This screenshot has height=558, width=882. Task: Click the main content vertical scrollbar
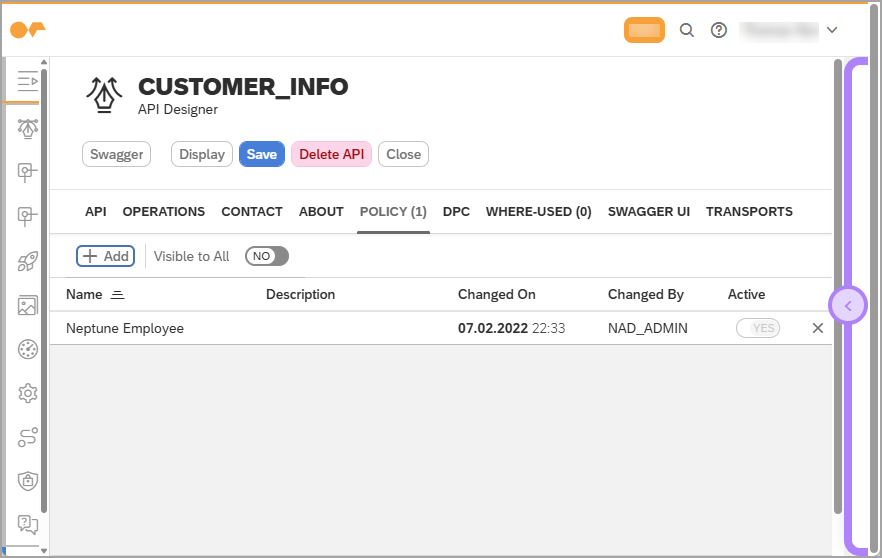(838, 286)
